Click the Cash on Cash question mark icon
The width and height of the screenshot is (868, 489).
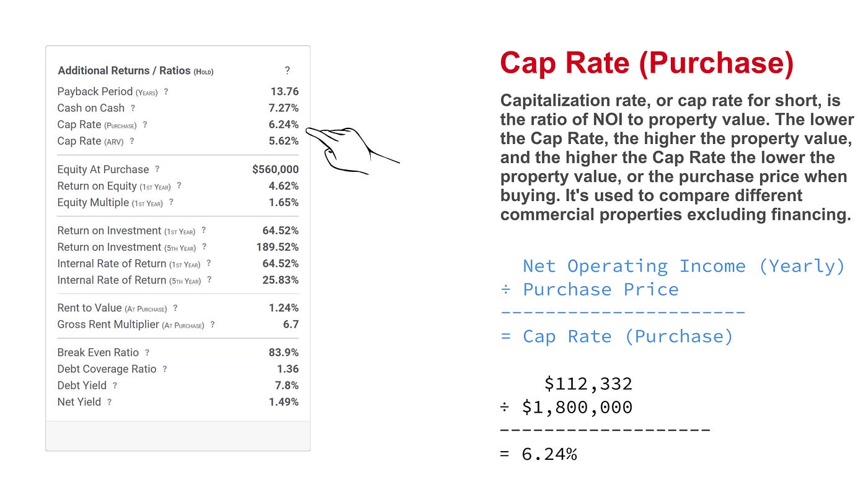click(133, 108)
